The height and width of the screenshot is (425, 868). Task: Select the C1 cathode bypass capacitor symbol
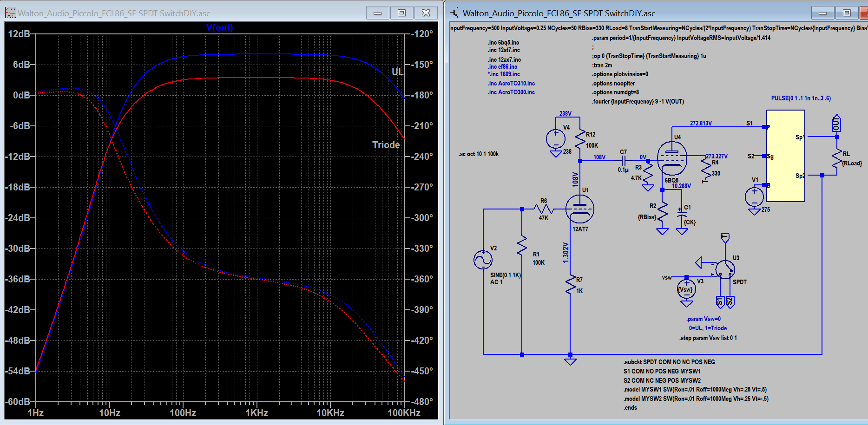682,215
